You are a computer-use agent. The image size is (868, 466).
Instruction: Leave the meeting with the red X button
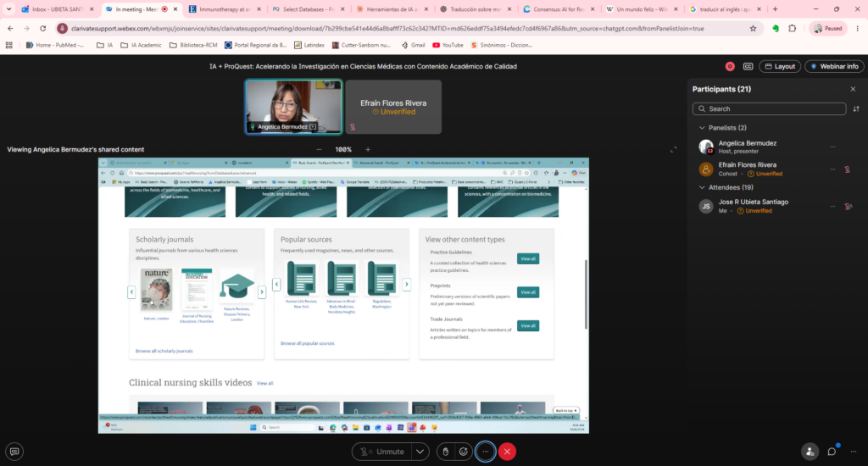pyautogui.click(x=507, y=452)
